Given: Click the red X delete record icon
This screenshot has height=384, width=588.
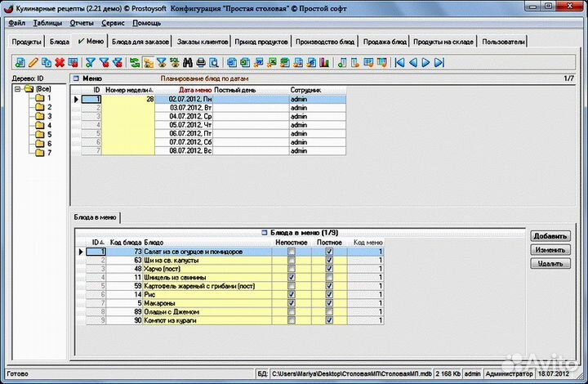Looking at the screenshot, I should 60,62.
